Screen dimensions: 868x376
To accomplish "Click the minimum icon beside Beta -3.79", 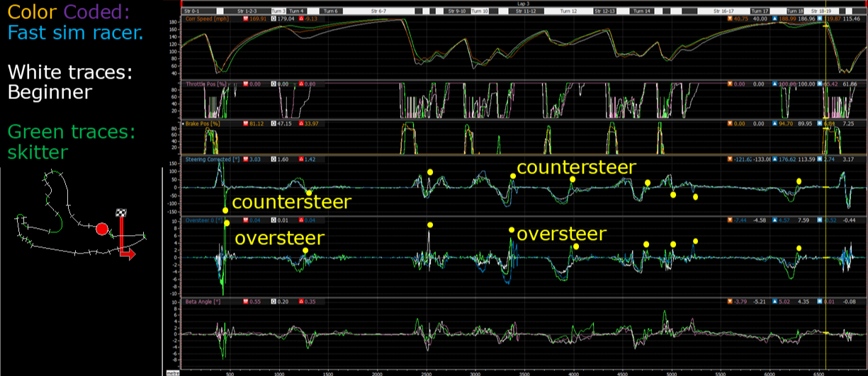I will (731, 301).
